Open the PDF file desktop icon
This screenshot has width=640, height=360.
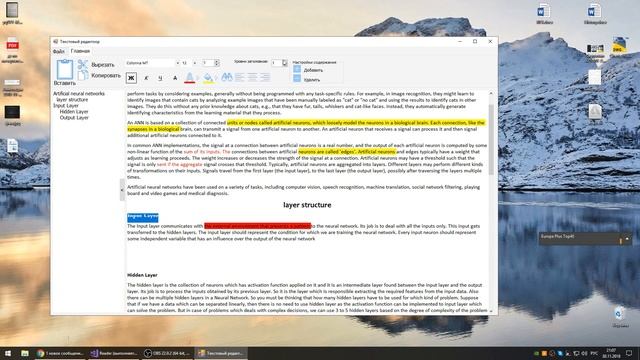12,50
